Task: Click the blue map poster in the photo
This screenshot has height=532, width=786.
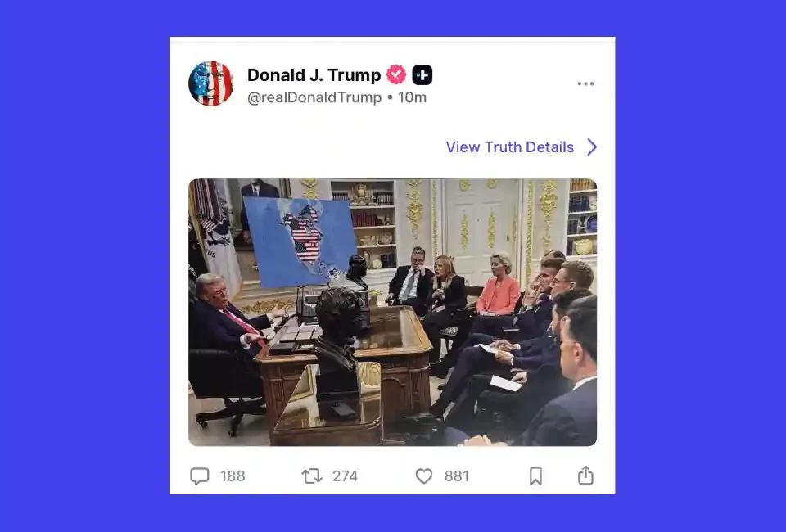Action: point(300,241)
